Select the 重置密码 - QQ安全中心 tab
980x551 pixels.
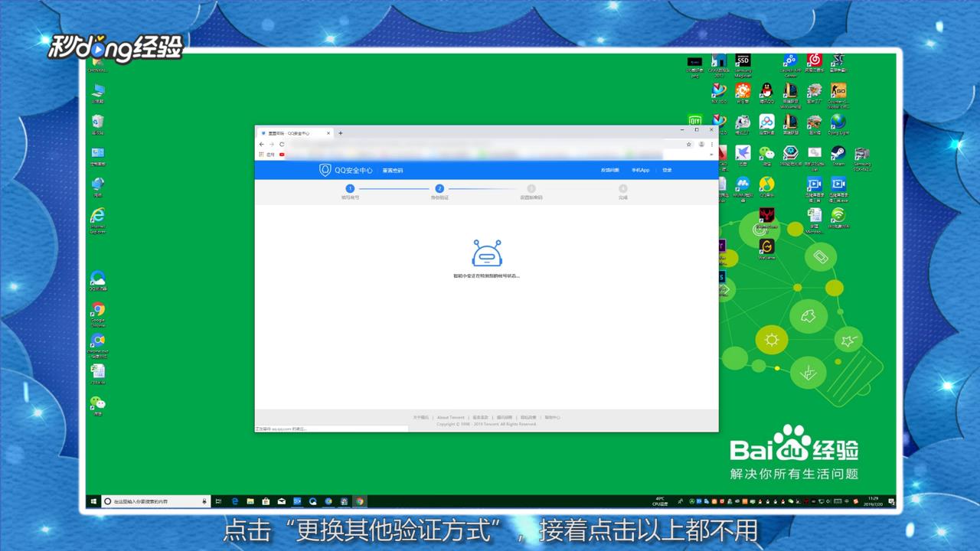(295, 133)
